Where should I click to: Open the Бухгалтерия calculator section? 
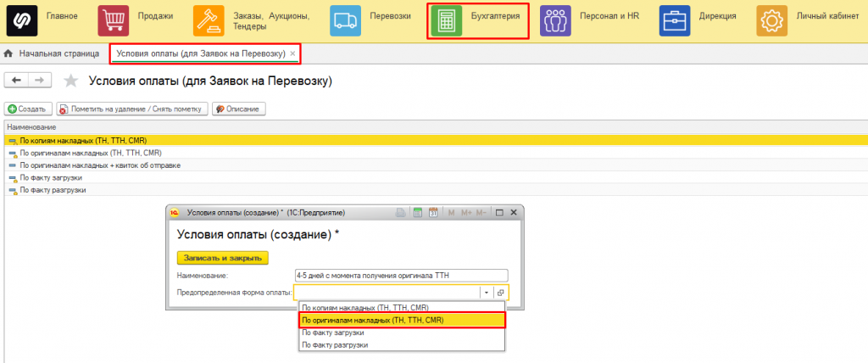[x=446, y=20]
